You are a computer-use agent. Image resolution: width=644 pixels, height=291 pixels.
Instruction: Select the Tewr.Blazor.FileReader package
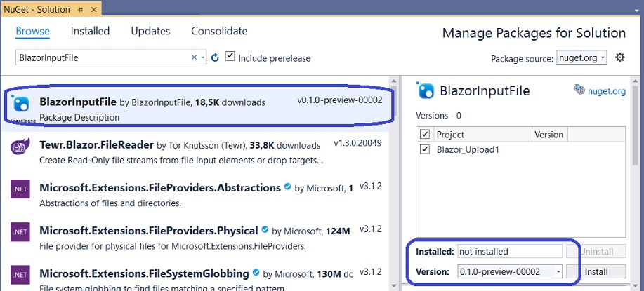pyautogui.click(x=195, y=152)
